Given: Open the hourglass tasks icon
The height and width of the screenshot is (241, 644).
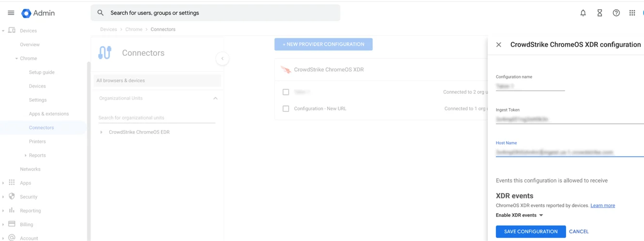Looking at the screenshot, I should point(599,13).
